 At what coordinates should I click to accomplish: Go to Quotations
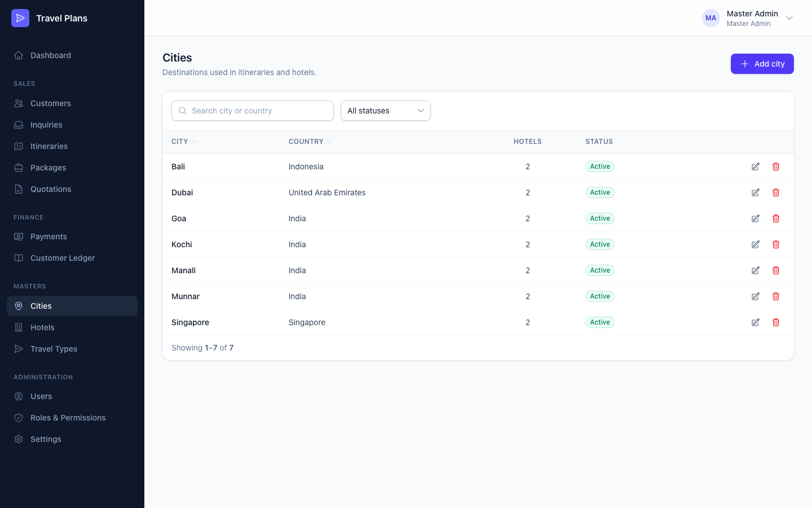(72, 189)
